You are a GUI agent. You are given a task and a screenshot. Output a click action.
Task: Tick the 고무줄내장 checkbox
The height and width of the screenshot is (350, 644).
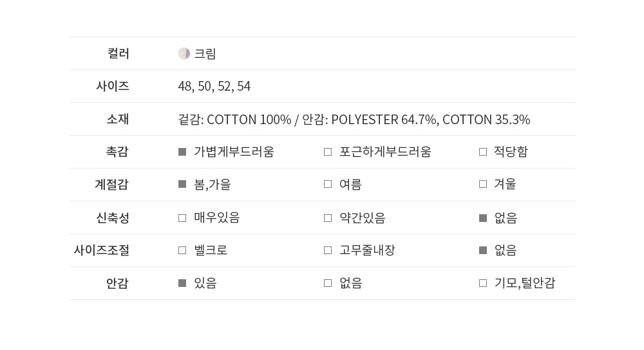[x=328, y=250]
